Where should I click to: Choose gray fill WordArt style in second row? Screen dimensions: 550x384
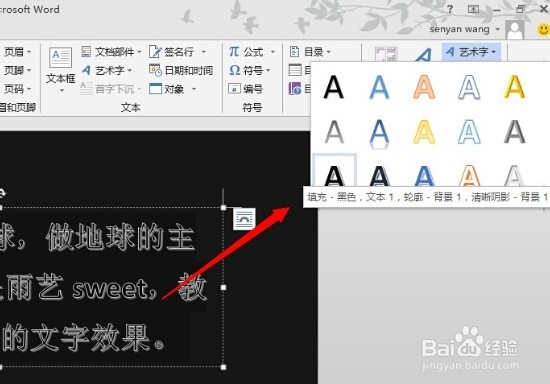tap(334, 132)
